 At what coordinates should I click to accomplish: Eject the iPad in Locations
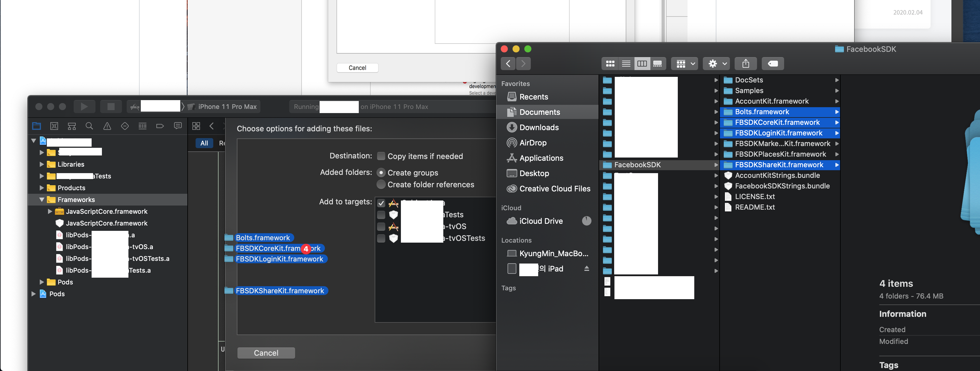pos(586,269)
